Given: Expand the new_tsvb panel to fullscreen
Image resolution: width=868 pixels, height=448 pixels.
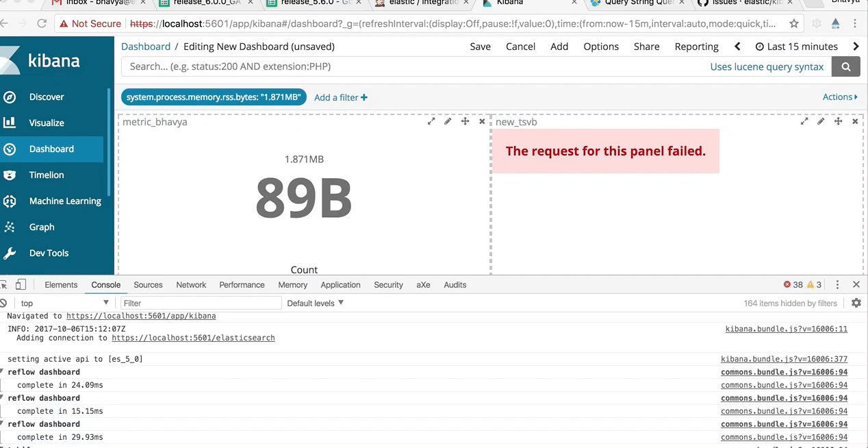Looking at the screenshot, I should pyautogui.click(x=804, y=121).
